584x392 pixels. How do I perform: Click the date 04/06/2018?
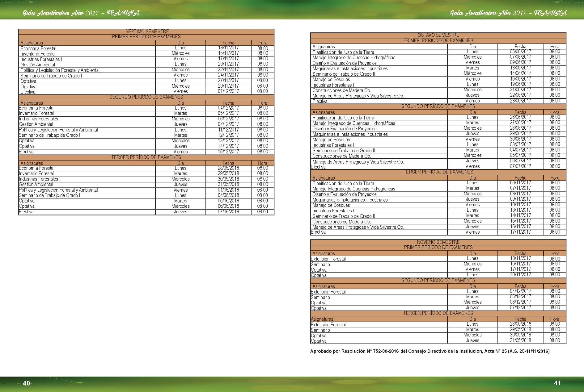(x=228, y=195)
